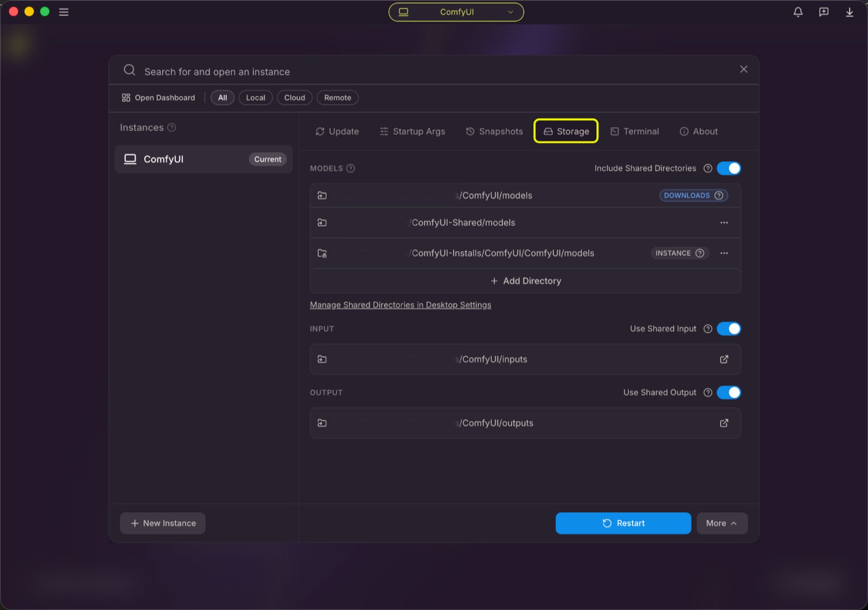Toggle Use Shared Output switch
The width and height of the screenshot is (868, 610).
(729, 392)
